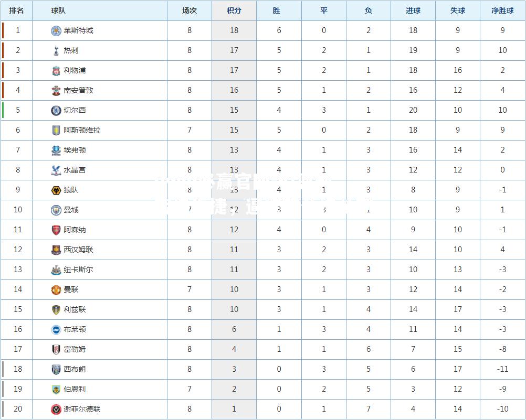Open 纽卡斯尔 team link
The height and width of the screenshot is (420, 526).
(x=79, y=270)
